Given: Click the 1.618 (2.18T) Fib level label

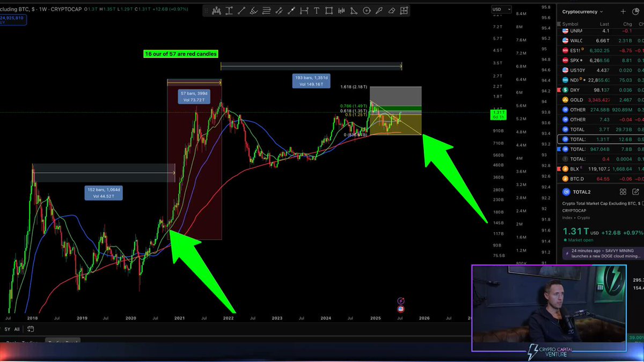Looking at the screenshot, I should coord(353,86).
